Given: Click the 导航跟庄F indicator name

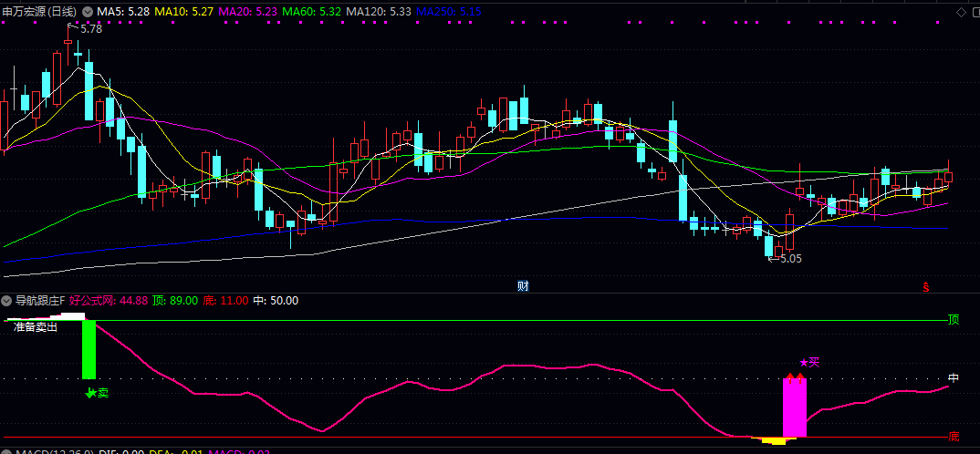Looking at the screenshot, I should coord(40,300).
